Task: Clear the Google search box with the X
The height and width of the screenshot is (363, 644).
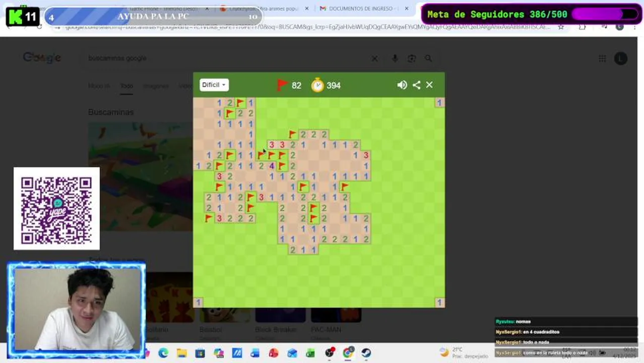Action: pos(374,58)
